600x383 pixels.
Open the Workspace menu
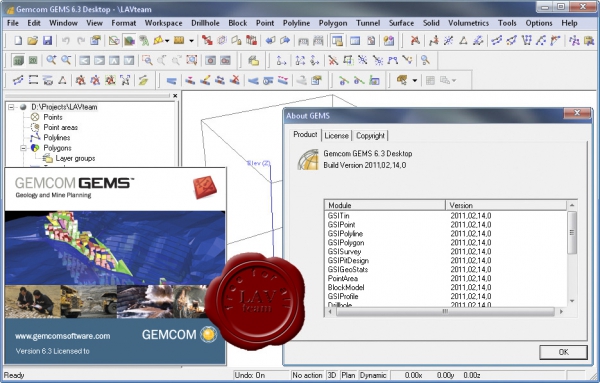[x=163, y=23]
